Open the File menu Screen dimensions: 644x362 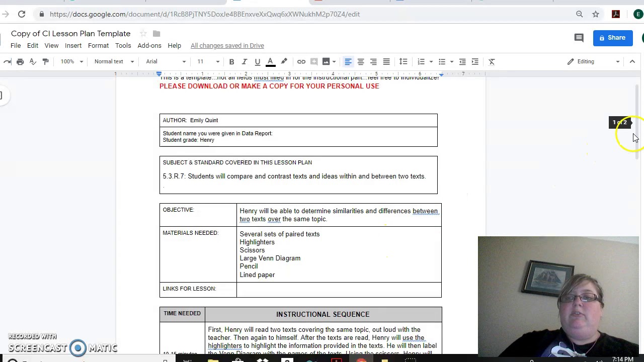click(x=16, y=45)
